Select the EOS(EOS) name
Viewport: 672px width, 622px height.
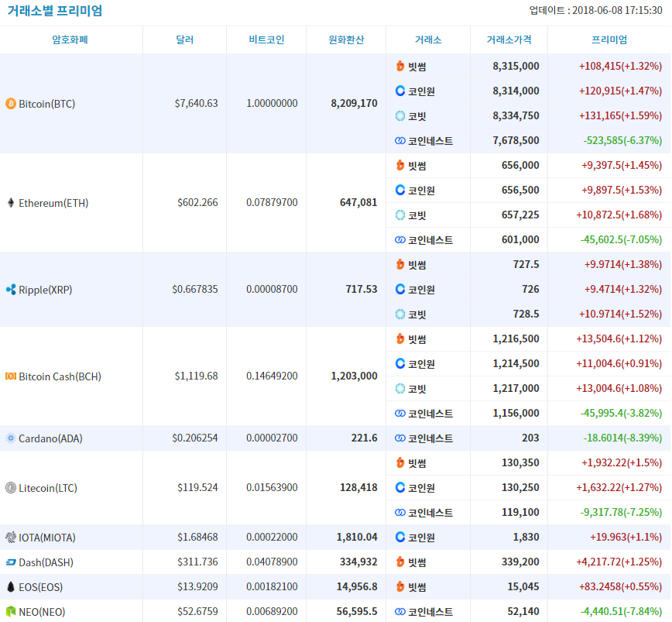tap(41, 587)
